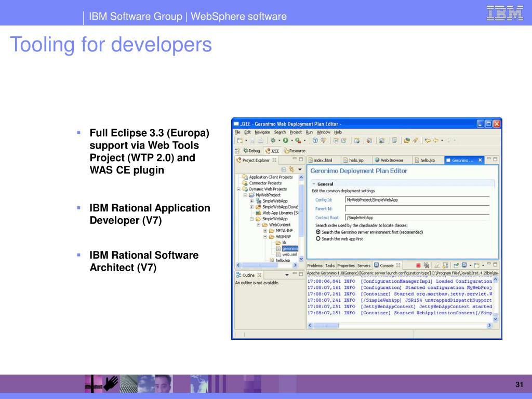532x399 pixels.
Task: Close the Console view tab
Action: click(398, 265)
